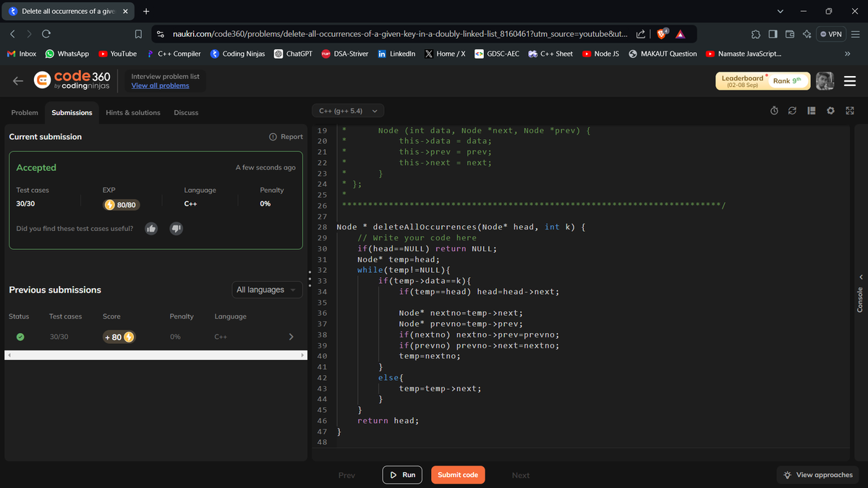The width and height of the screenshot is (868, 488).
Task: Click the Code360 by Coding Ninjas logo
Action: tap(72, 81)
